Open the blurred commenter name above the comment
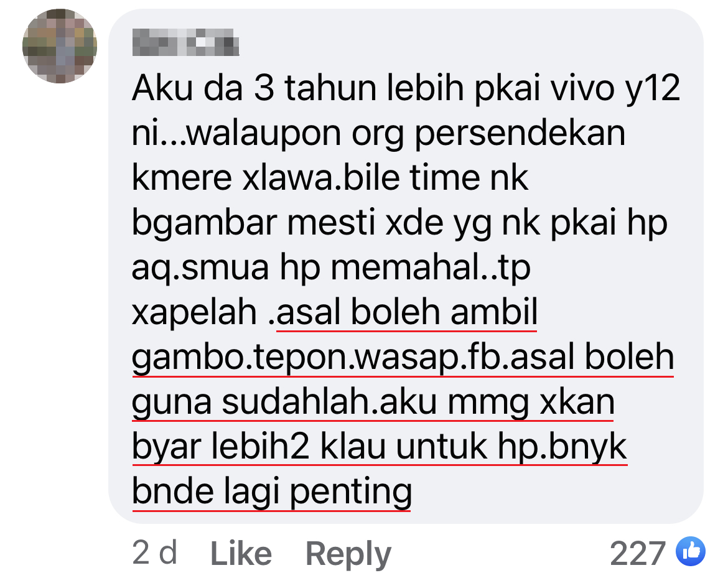The height and width of the screenshot is (578, 728). coord(185,42)
